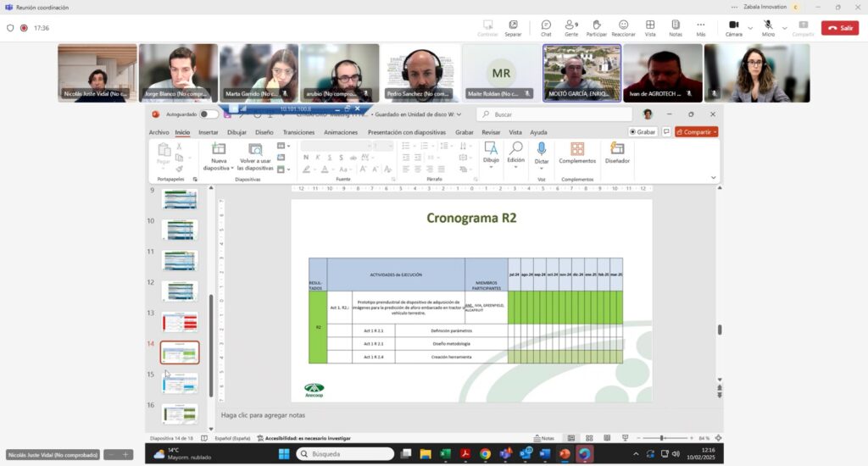Viewport: 868px width, 466px height.
Task: Switch to Normal view icon
Action: [x=570, y=438]
